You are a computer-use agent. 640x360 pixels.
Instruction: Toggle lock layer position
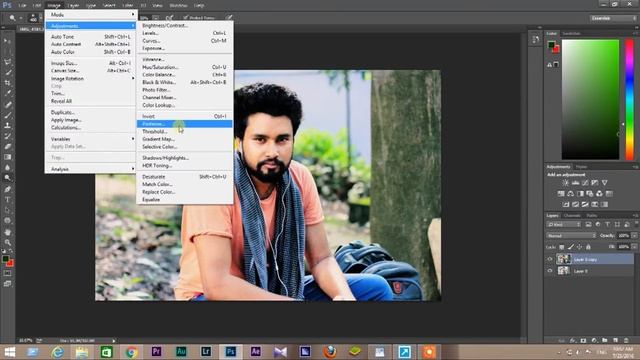(x=579, y=247)
